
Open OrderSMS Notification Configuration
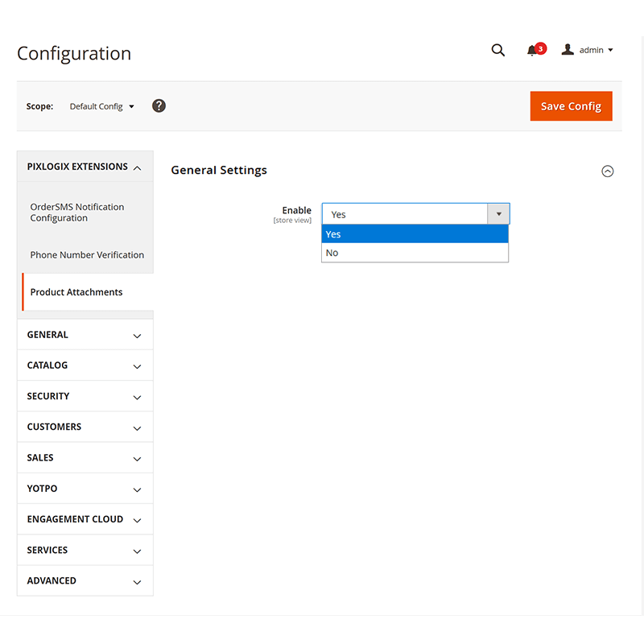click(x=76, y=212)
